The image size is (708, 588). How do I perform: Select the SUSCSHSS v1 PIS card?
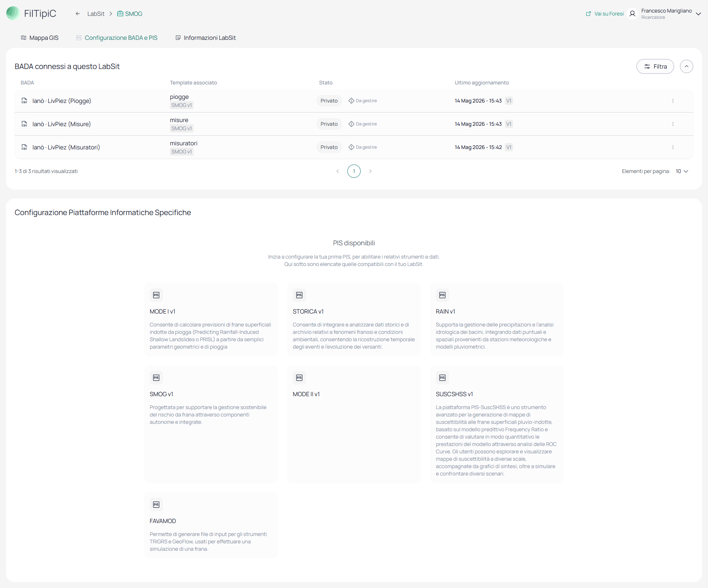coord(497,424)
